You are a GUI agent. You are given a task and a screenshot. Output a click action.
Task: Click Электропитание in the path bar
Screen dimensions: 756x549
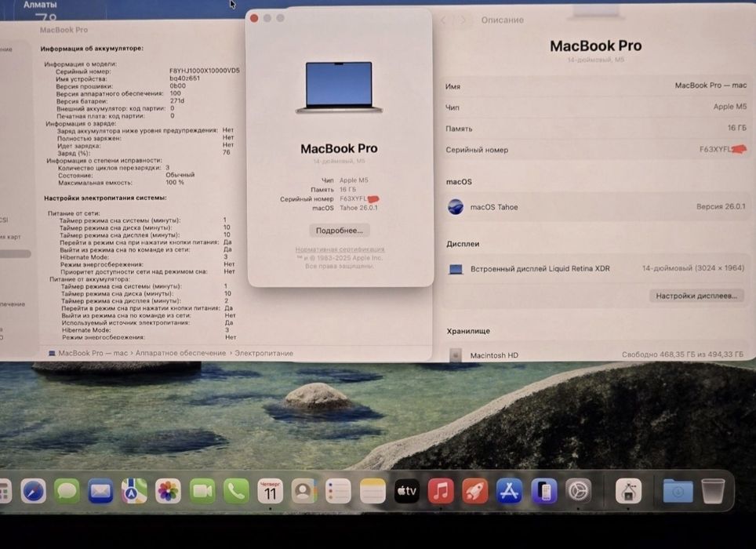pos(264,353)
